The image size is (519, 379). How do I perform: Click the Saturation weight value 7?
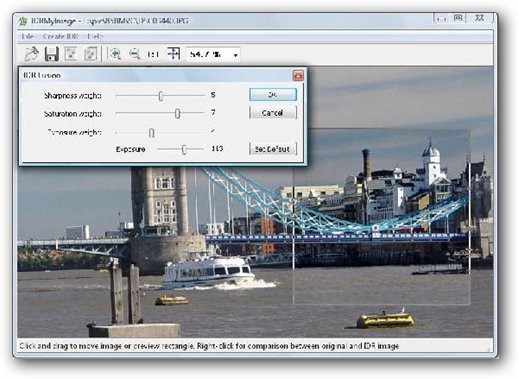(213, 113)
